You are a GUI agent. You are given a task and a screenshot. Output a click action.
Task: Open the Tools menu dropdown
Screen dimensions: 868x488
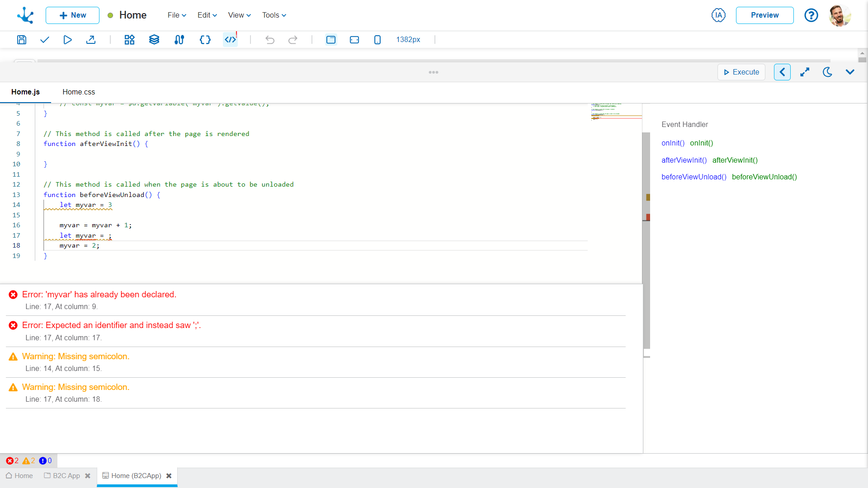(274, 15)
